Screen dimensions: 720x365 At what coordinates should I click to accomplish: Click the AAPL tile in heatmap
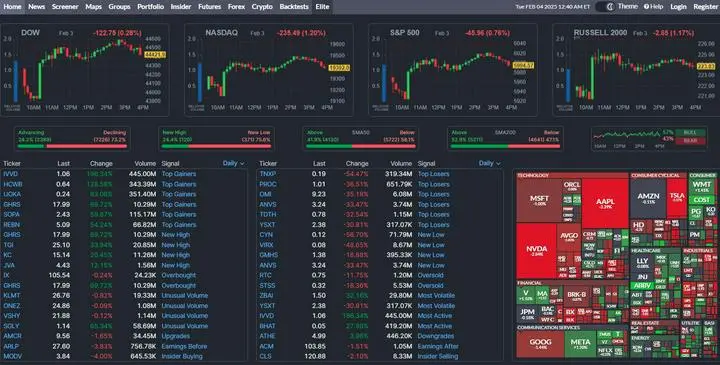click(x=605, y=203)
